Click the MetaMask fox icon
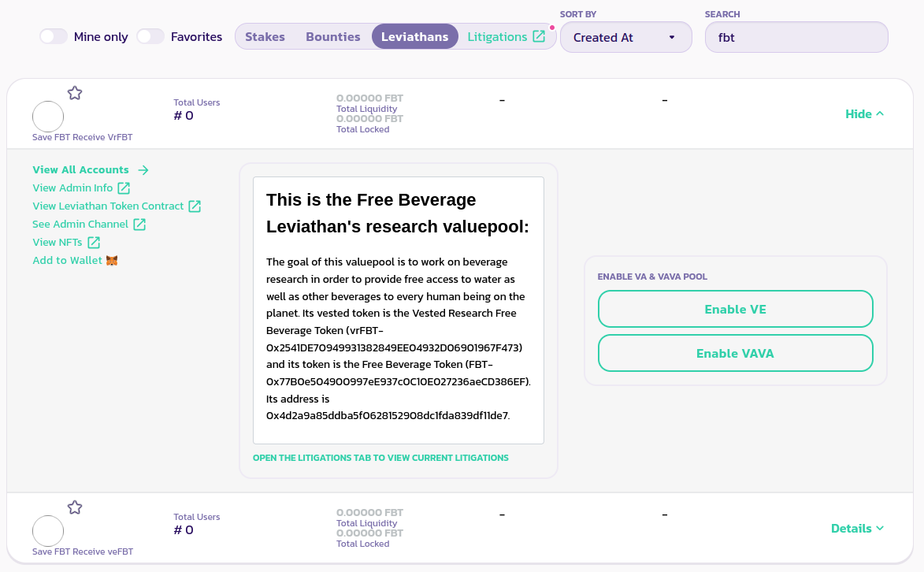924x572 pixels. (x=112, y=261)
